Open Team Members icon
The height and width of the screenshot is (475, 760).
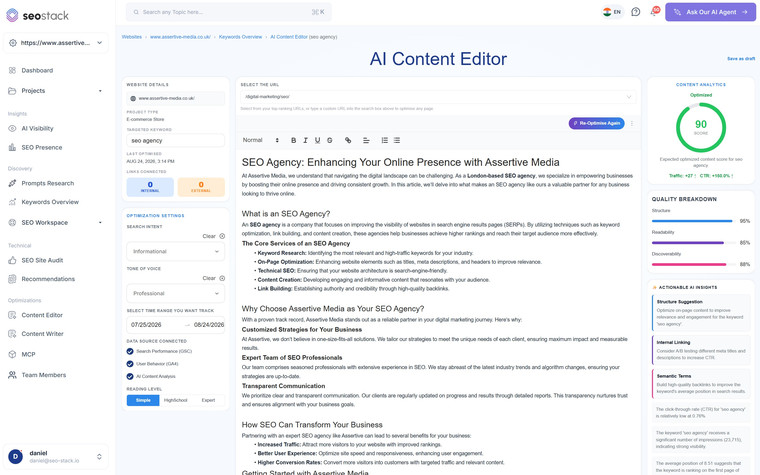12,375
